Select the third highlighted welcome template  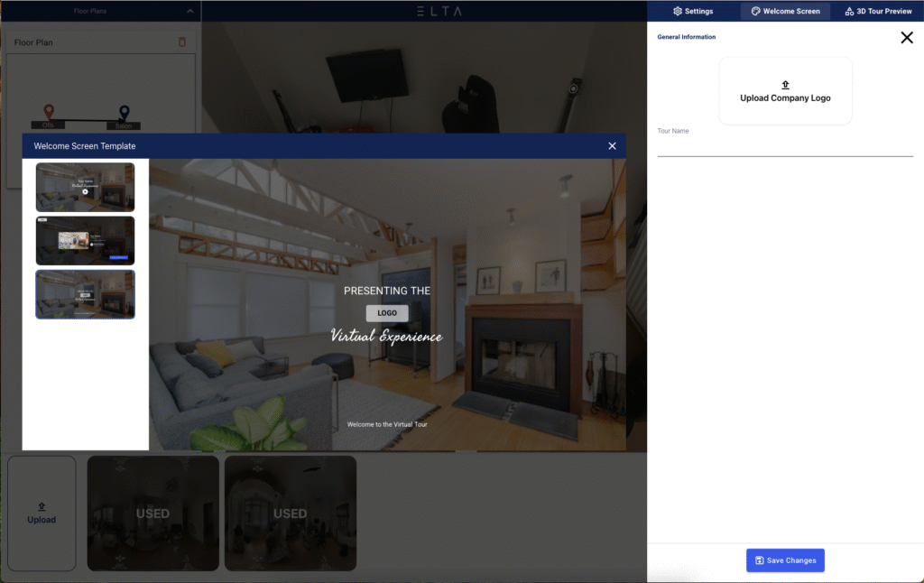point(85,294)
